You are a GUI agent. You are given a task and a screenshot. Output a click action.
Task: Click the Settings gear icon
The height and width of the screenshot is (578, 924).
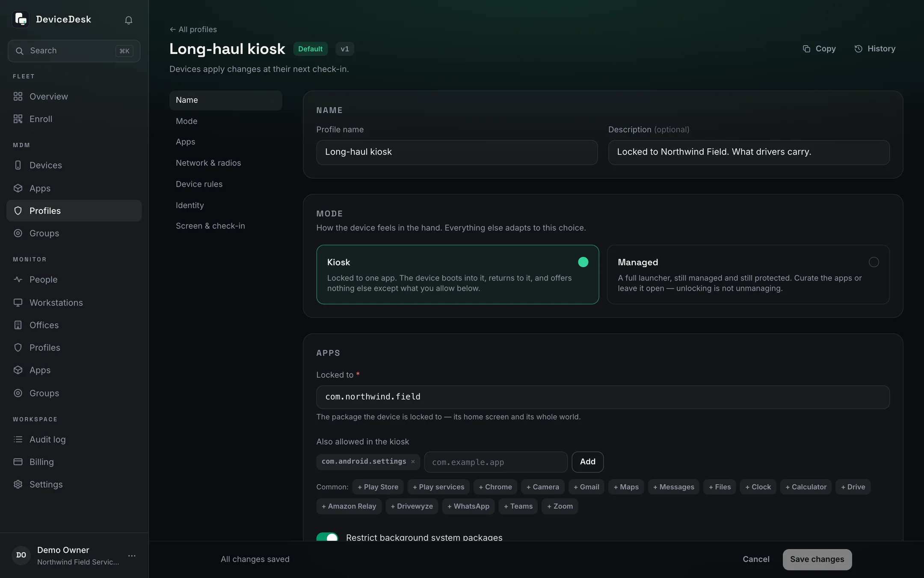(x=18, y=484)
